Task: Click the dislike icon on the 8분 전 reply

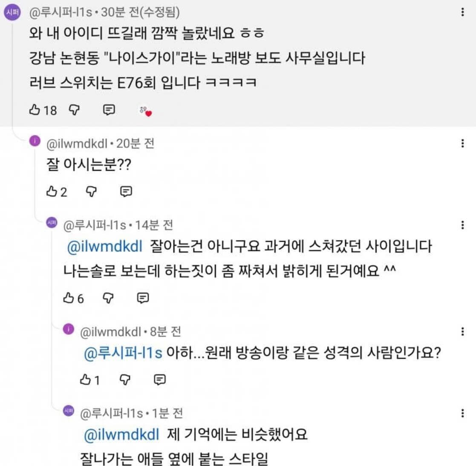Action: 124,379
